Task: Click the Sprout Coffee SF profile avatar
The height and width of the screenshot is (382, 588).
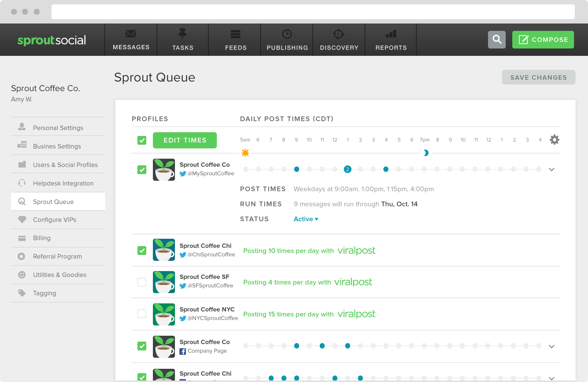Action: click(164, 282)
